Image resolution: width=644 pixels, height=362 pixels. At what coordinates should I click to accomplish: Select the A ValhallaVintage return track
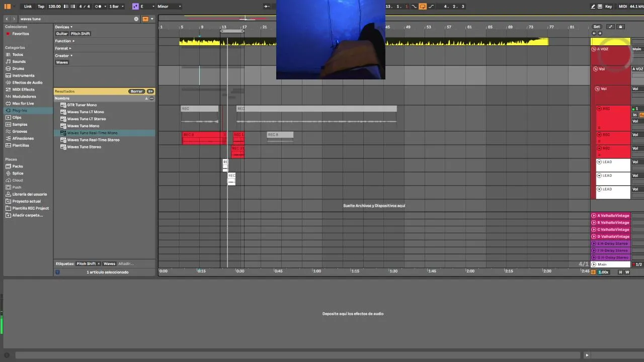610,216
